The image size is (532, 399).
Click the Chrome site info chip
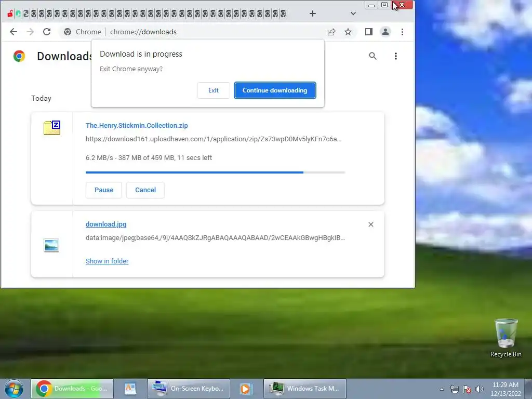point(83,32)
